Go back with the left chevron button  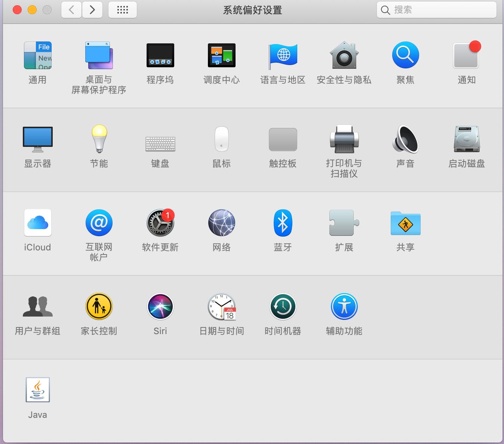coord(71,10)
